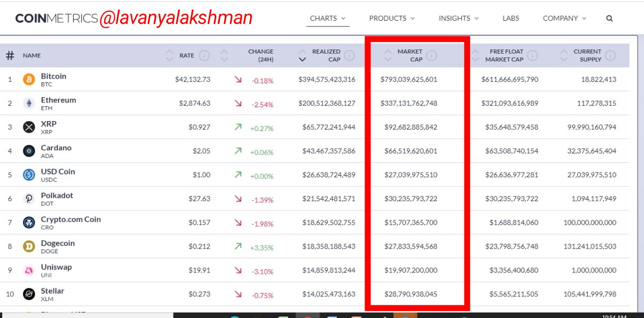Click the Crypto.com Coin logo icon
Viewport: 644px width, 318px height.
(29, 223)
